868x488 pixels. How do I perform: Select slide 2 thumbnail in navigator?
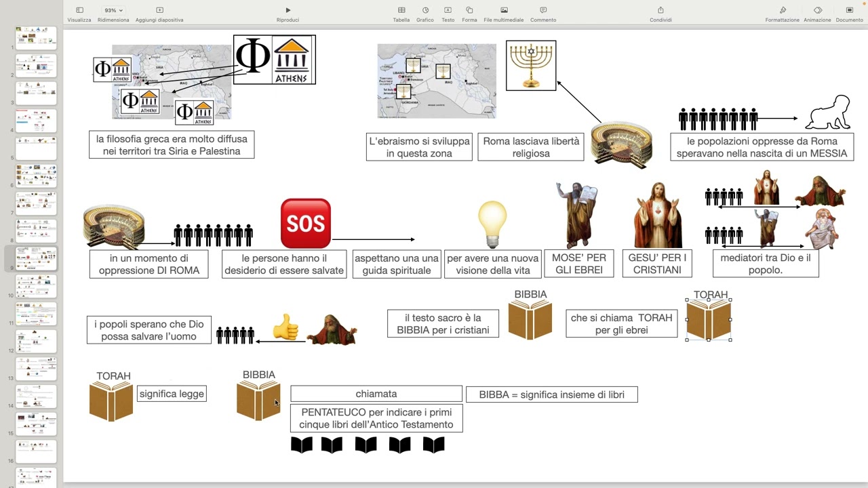pyautogui.click(x=36, y=66)
